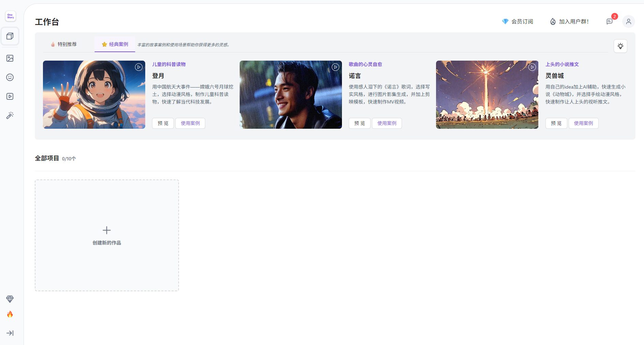The height and width of the screenshot is (345, 644).
Task: Click 使用案例 button for 灵兽城
Action: pos(584,123)
